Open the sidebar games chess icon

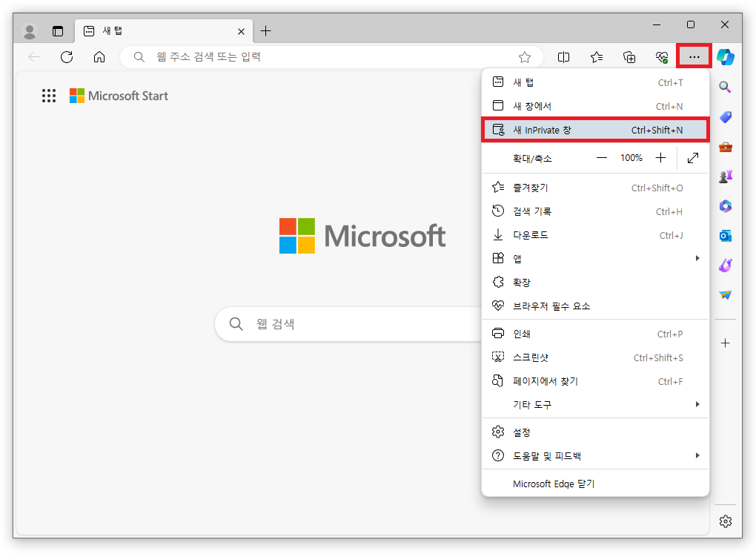pos(725,177)
